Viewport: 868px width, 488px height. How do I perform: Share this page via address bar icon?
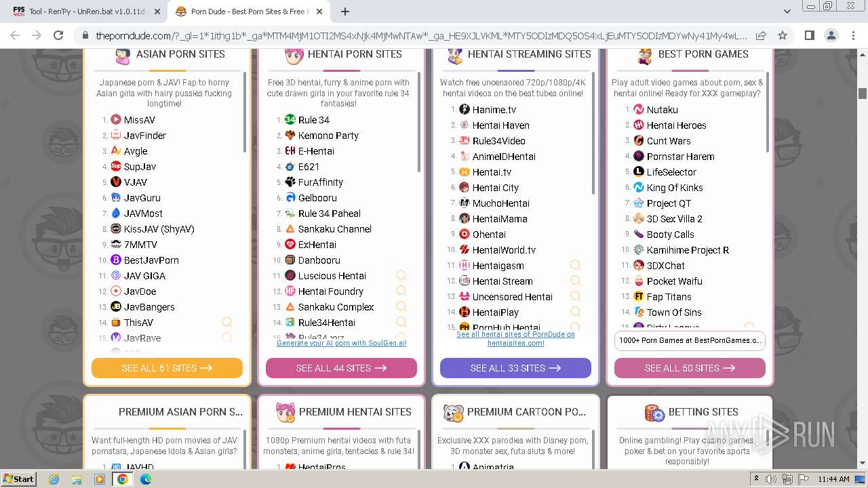pyautogui.click(x=761, y=35)
